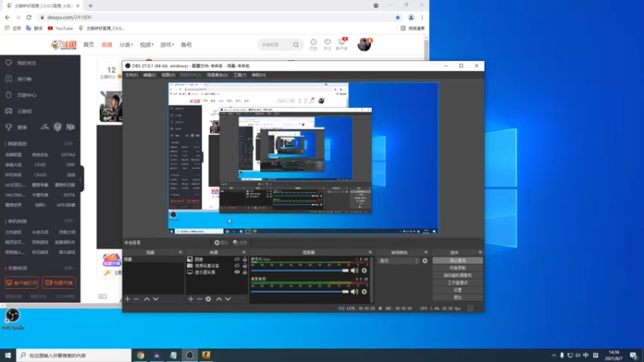This screenshot has height=362, width=644.
Task: Open OBS 工具(T) menu
Action: point(240,75)
